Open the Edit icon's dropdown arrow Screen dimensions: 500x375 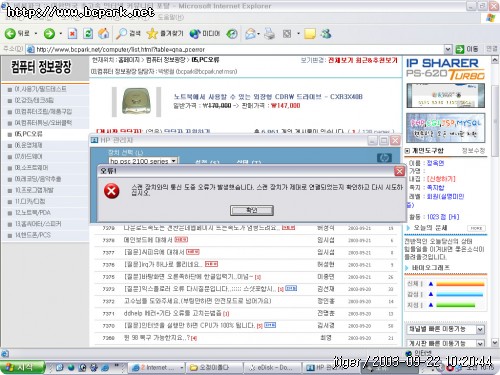298,34
